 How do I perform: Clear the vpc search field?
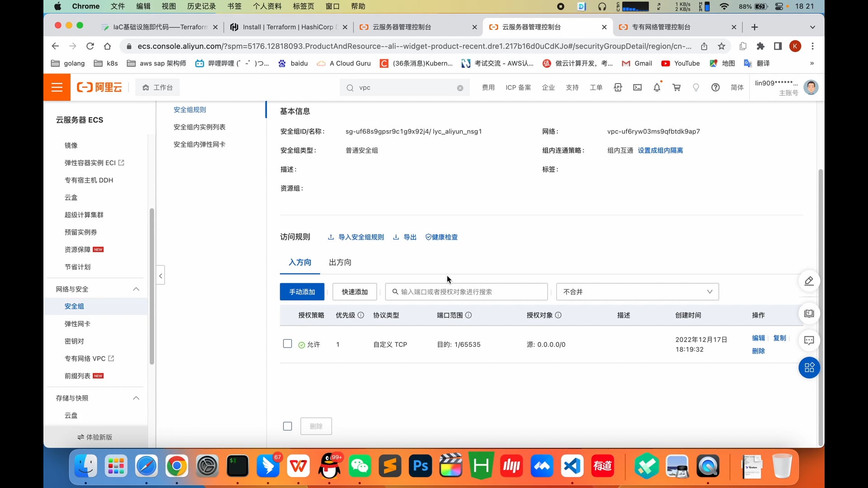pyautogui.click(x=460, y=88)
